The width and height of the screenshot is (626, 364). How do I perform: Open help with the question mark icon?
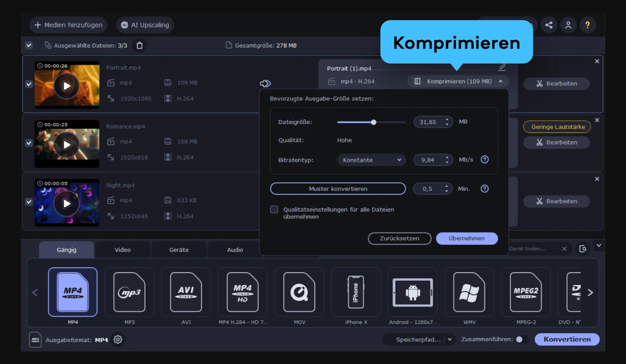coord(588,25)
